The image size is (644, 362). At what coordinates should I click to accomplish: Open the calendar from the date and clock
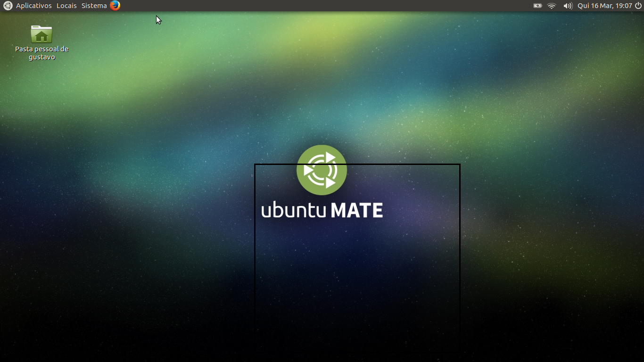pyautogui.click(x=604, y=6)
